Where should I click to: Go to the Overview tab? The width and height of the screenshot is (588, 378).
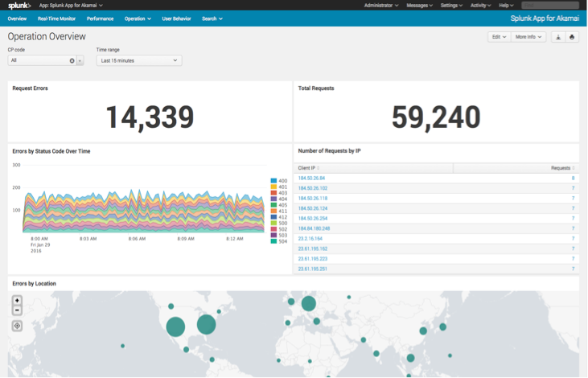pos(17,18)
